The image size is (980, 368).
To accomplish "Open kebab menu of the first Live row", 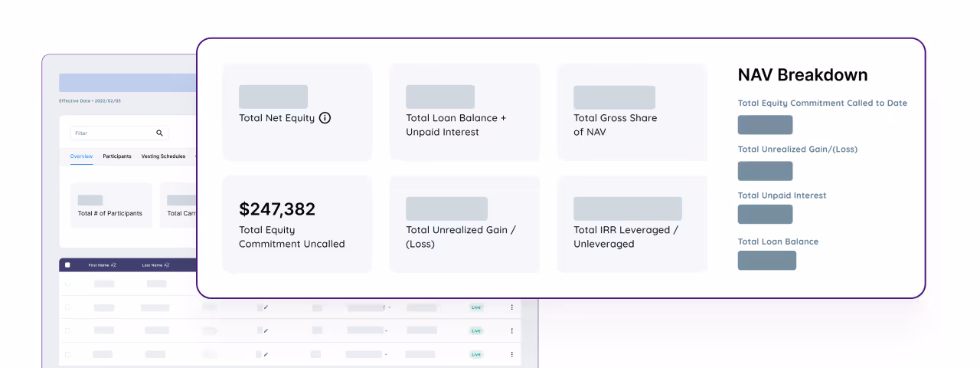I will (x=512, y=307).
